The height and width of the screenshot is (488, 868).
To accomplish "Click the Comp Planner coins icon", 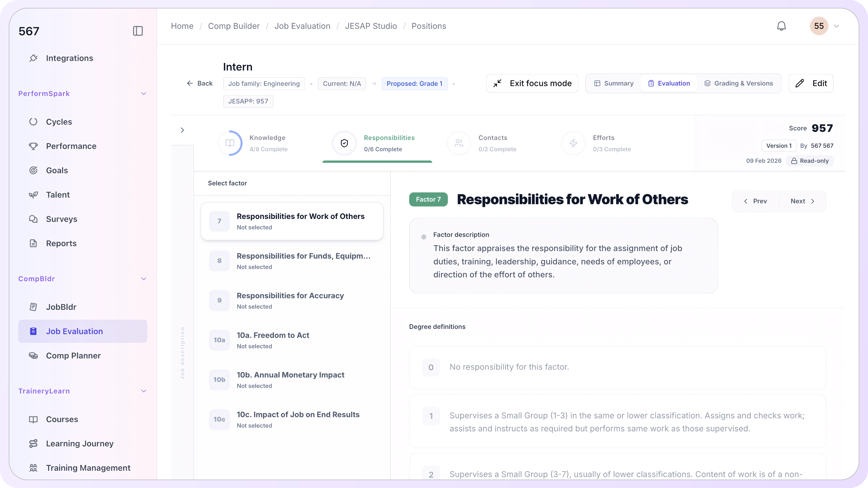I will pos(33,356).
